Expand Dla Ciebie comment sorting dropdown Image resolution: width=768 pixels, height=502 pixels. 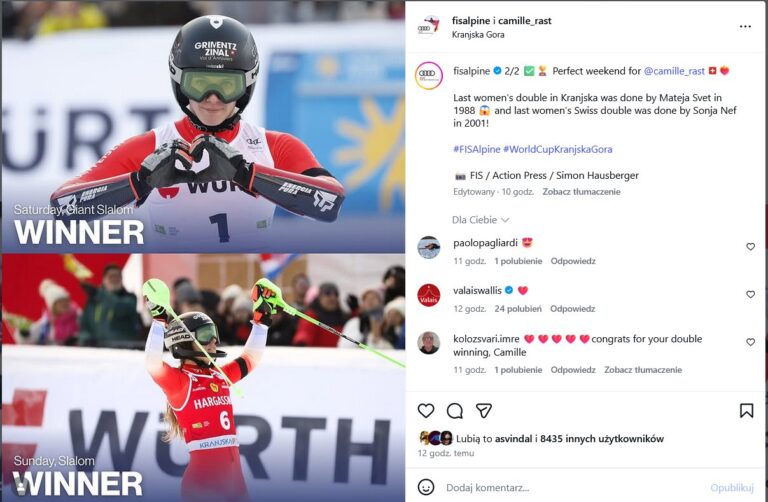(480, 220)
